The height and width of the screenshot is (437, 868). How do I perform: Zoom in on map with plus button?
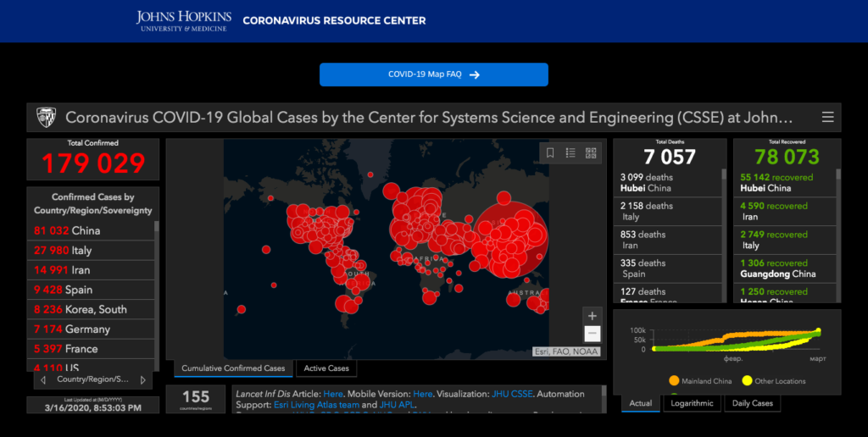[593, 316]
